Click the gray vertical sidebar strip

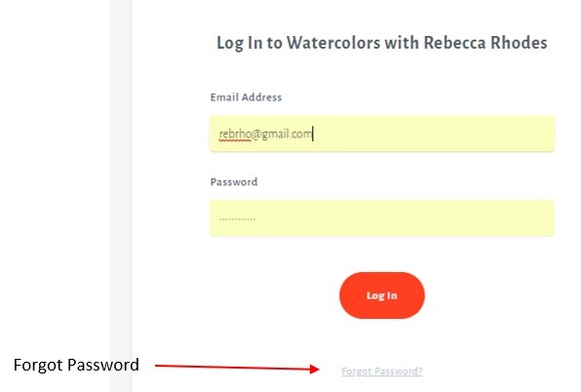pos(121,196)
